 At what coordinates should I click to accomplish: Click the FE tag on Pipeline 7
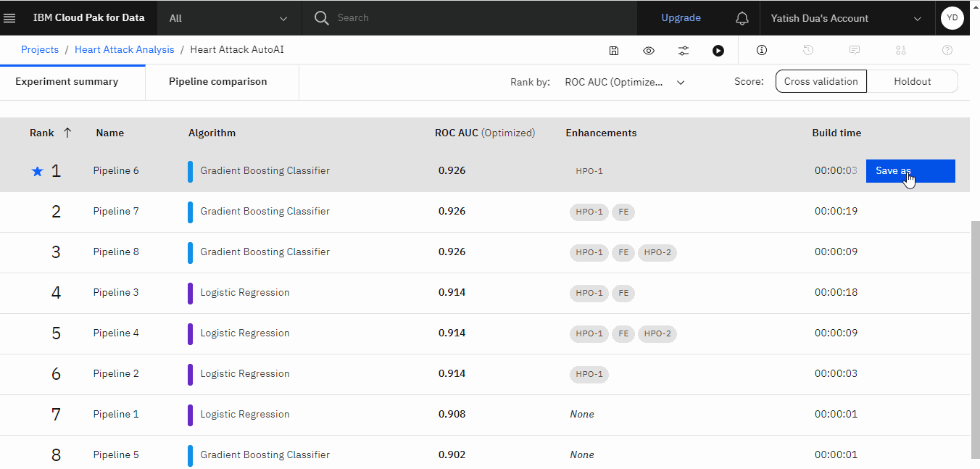623,212
